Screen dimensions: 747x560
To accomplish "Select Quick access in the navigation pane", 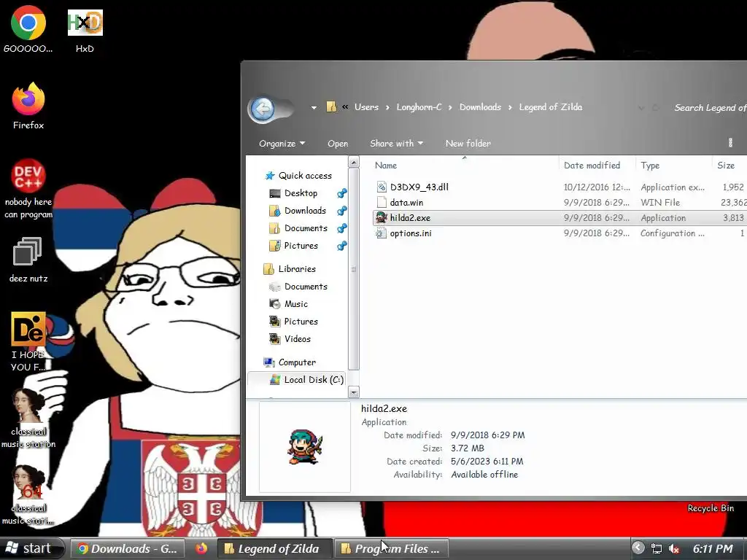I will (x=305, y=176).
